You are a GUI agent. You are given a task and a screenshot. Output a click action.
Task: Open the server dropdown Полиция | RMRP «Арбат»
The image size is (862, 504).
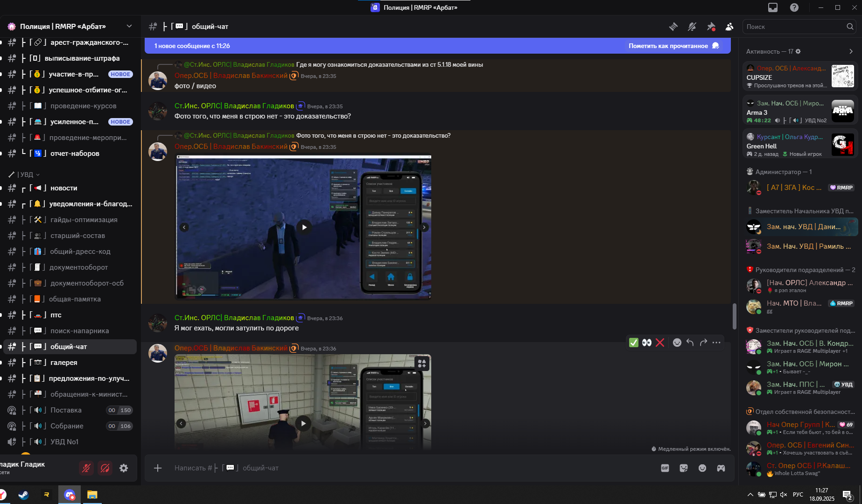pos(70,26)
